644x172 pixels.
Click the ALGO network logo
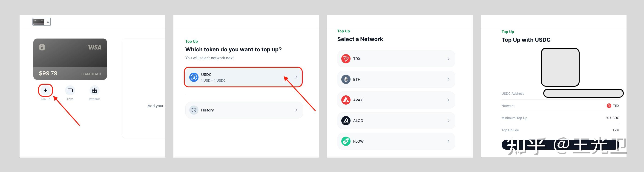346,121
